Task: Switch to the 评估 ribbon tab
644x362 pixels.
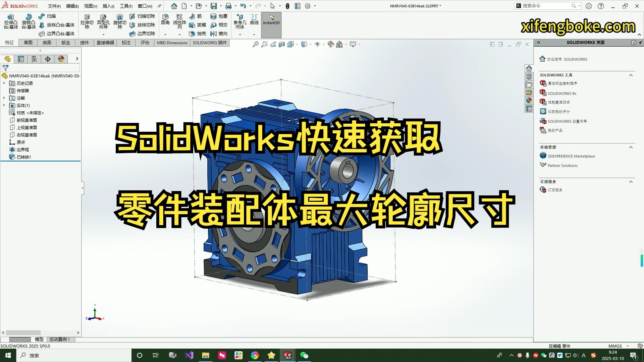Action: coord(145,43)
